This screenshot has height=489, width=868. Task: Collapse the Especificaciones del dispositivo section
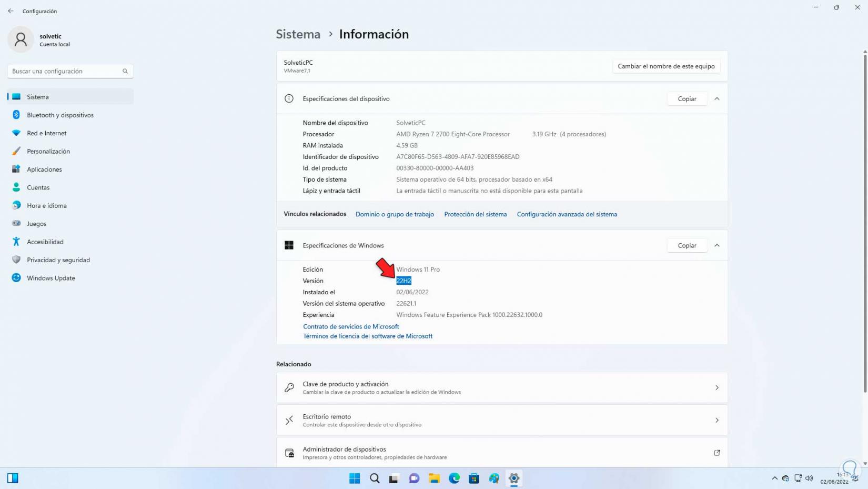(717, 99)
